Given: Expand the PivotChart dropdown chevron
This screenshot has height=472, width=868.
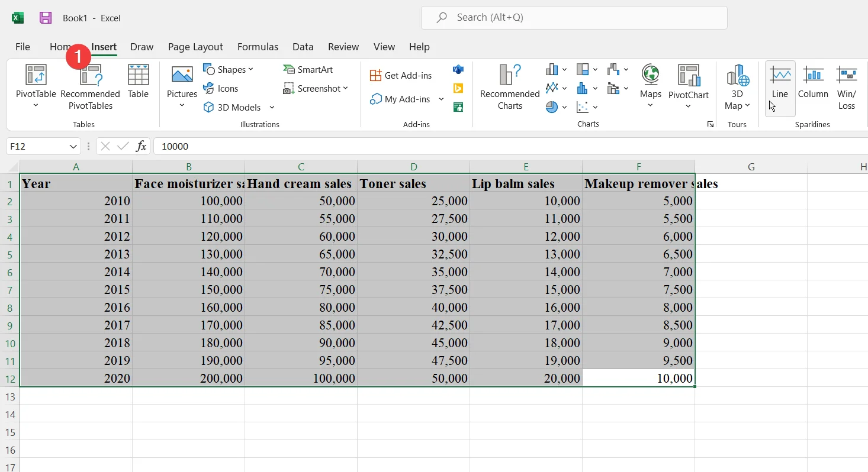Looking at the screenshot, I should click(x=689, y=106).
